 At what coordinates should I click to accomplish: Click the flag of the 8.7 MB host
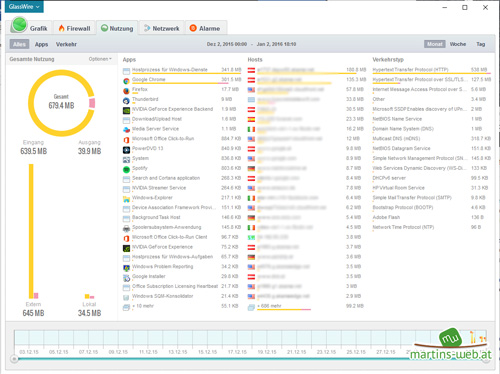tap(251, 168)
